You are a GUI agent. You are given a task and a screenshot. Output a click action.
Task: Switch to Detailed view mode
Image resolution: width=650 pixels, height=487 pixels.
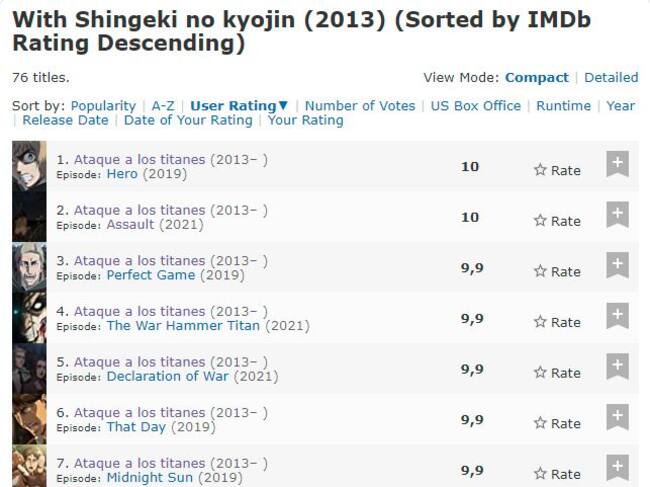click(611, 78)
